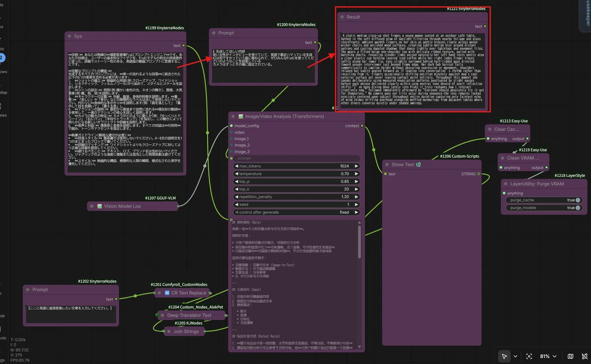
Task: Click the Result node text output port
Action: 485,26
